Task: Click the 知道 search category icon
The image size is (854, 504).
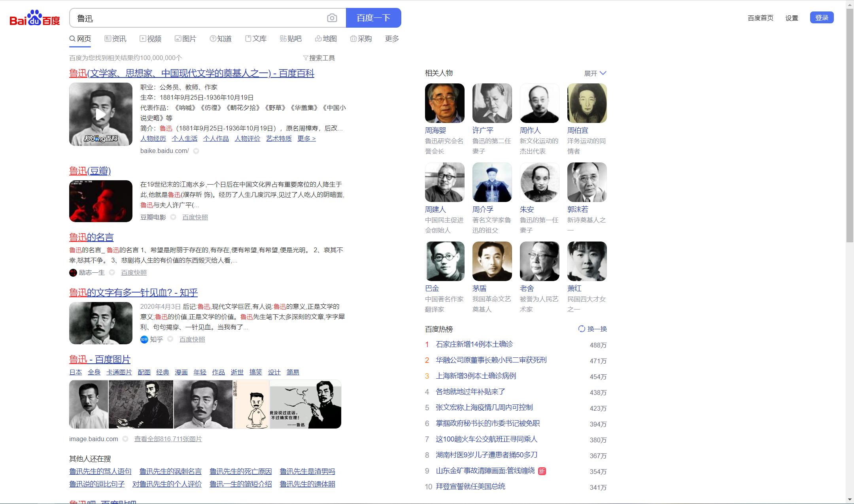Action: [213, 38]
